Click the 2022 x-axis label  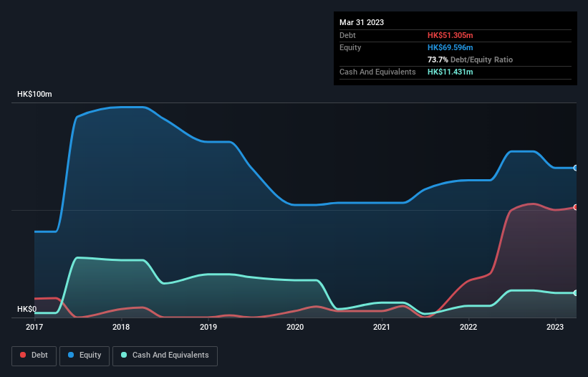[468, 327]
